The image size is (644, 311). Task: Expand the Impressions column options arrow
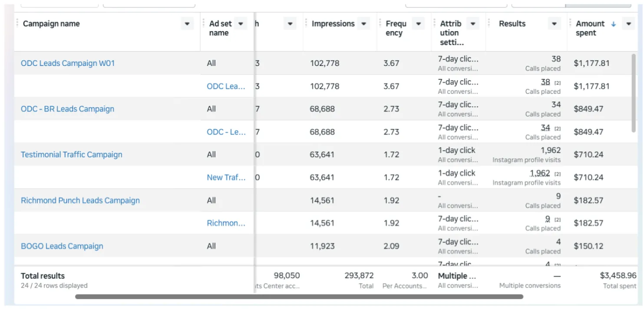(x=364, y=24)
